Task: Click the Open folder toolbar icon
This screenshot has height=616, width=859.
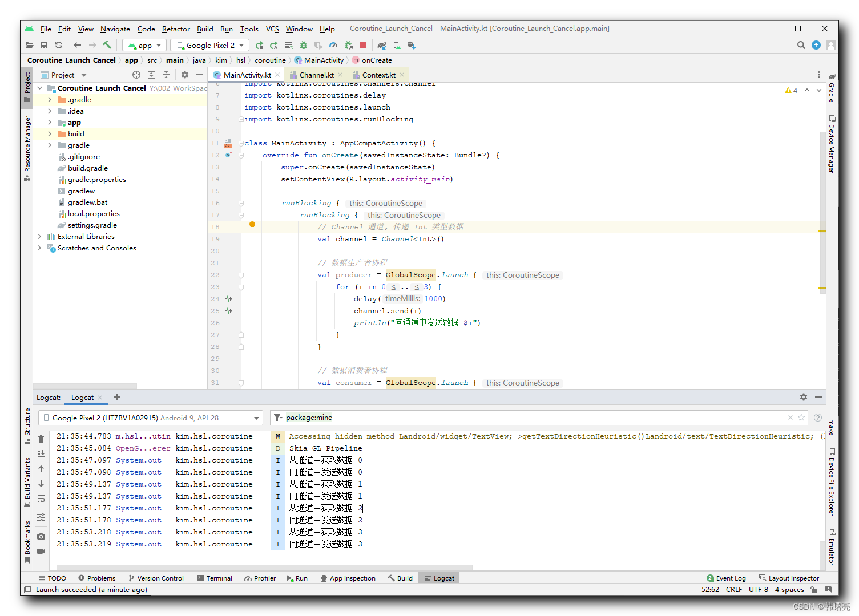Action: click(x=29, y=45)
